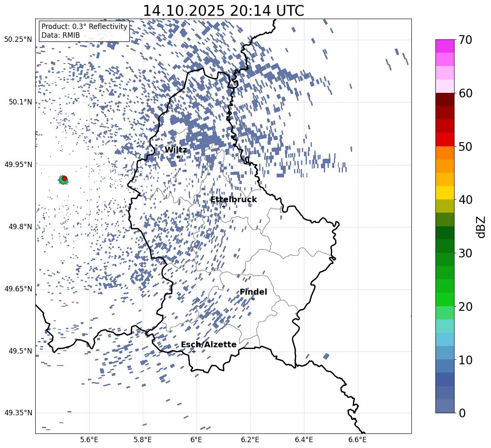491x448 pixels.
Task: Click the Ettelbruck cross marker
Action: click(x=224, y=206)
